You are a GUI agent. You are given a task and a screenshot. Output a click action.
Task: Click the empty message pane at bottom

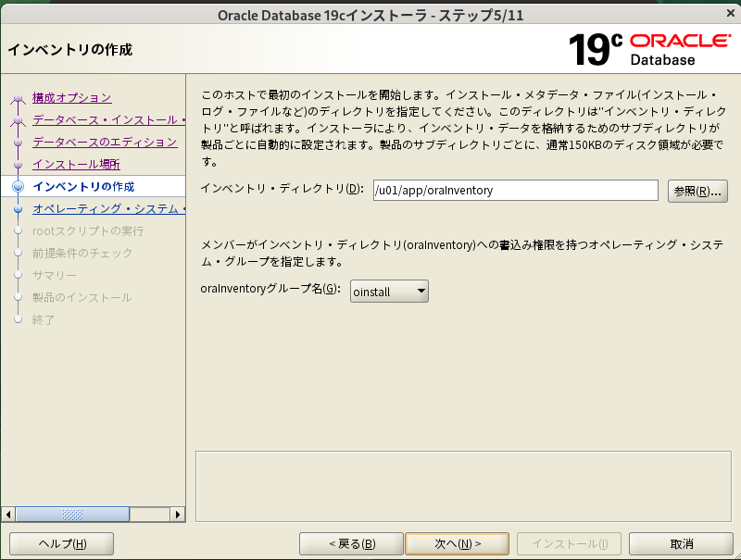click(463, 486)
